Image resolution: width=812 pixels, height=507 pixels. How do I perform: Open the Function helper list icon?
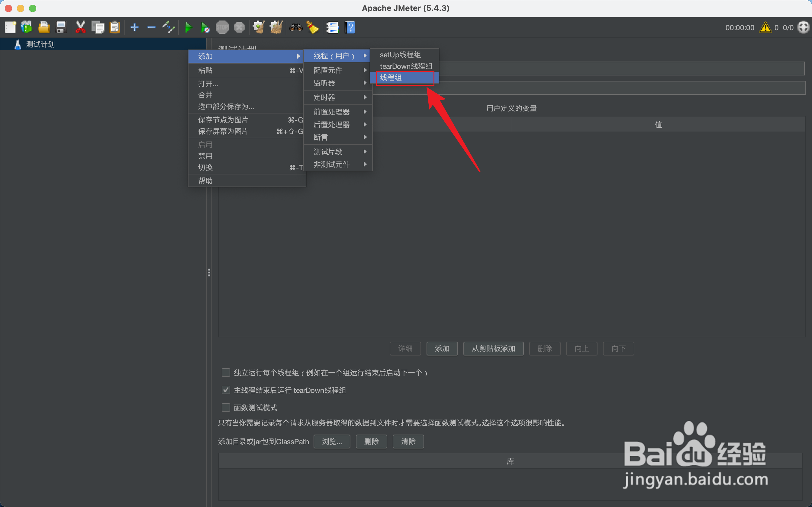[332, 27]
